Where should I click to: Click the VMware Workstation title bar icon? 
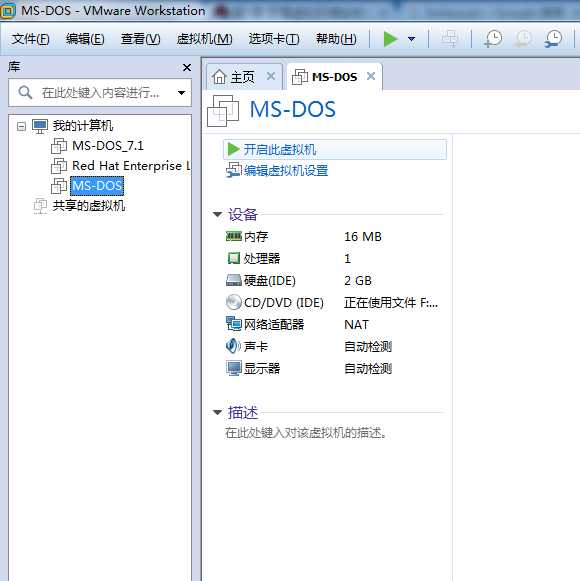tap(7, 11)
